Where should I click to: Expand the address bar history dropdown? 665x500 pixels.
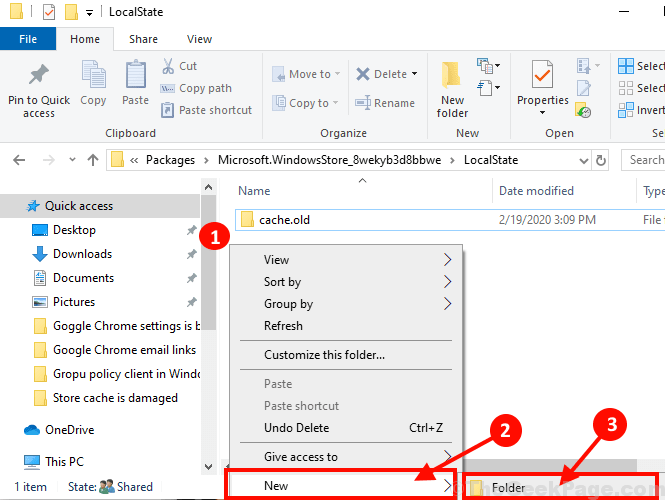584,161
